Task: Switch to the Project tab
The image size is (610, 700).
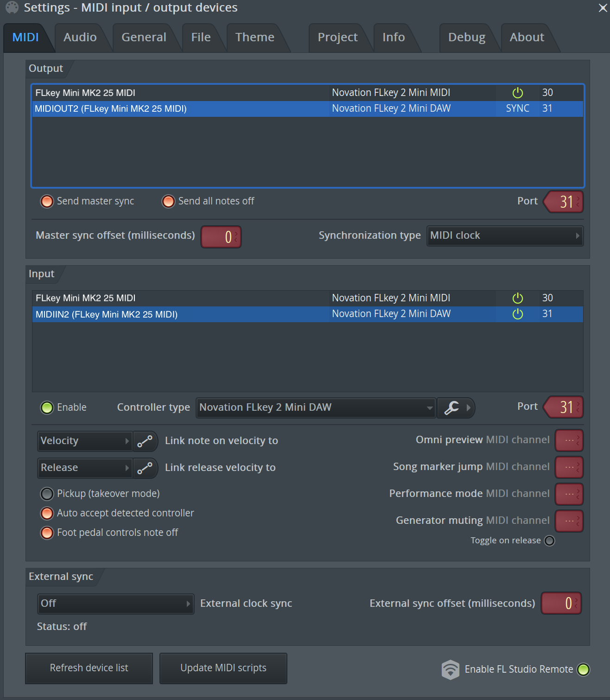Action: click(x=337, y=37)
